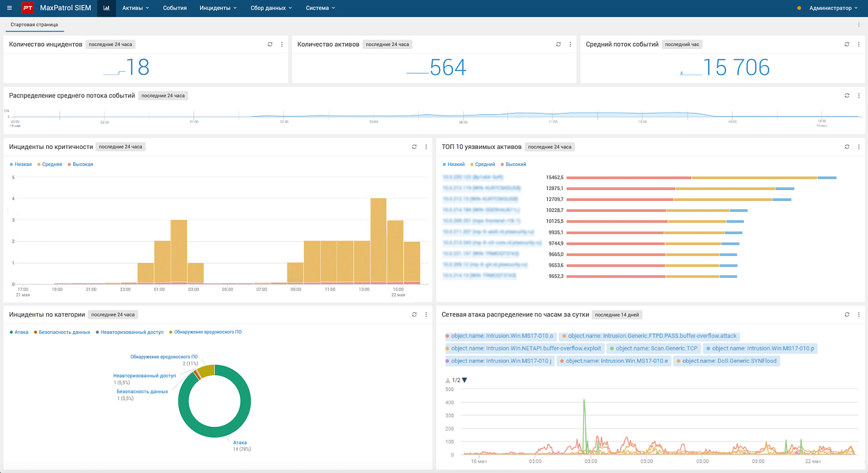Go to next legend page arrow

point(464,381)
